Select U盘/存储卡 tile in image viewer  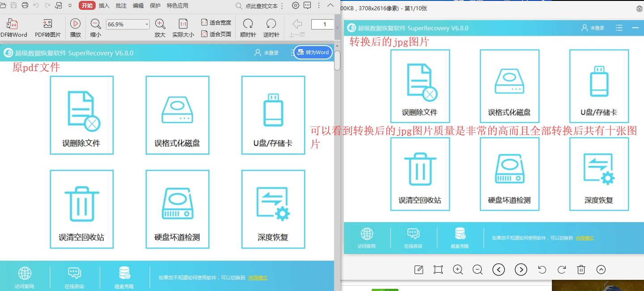pyautogui.click(x=599, y=86)
